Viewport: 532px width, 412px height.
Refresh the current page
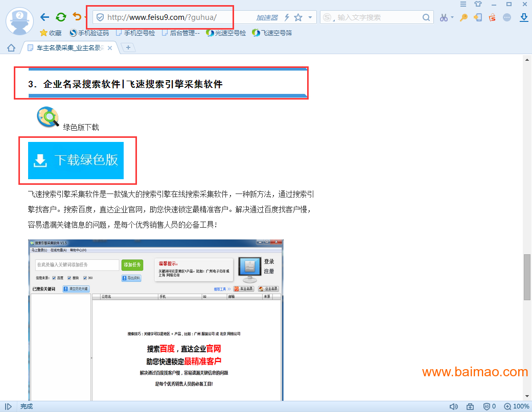(61, 17)
